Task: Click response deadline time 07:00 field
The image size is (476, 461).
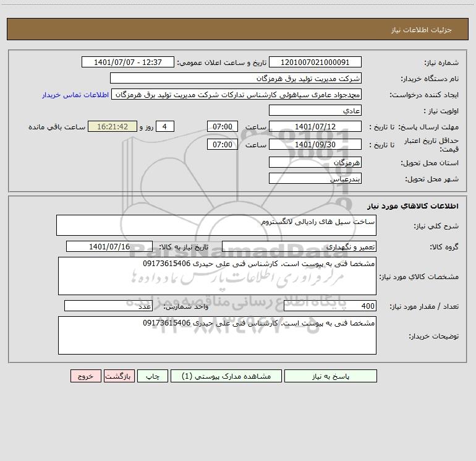Action: pos(222,126)
